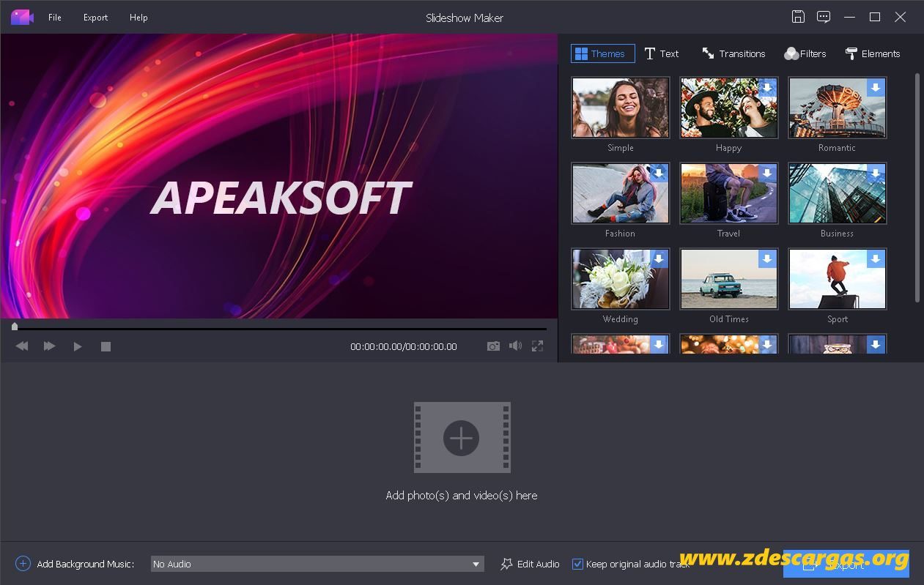
Task: Click the 'Business' theme label
Action: point(838,234)
